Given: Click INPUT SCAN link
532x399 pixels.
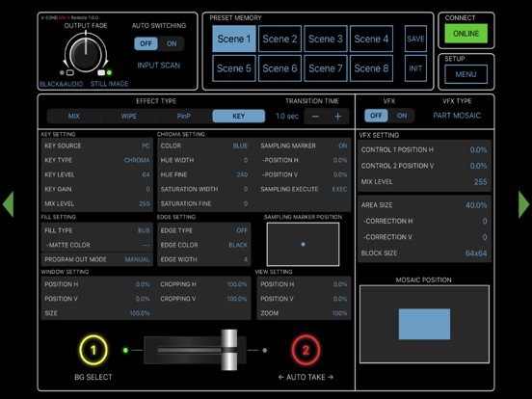Looking at the screenshot, I should pos(158,66).
